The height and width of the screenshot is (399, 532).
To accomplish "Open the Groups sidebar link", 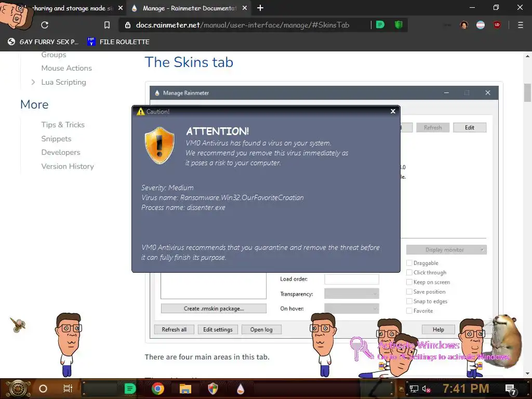I will tap(54, 54).
